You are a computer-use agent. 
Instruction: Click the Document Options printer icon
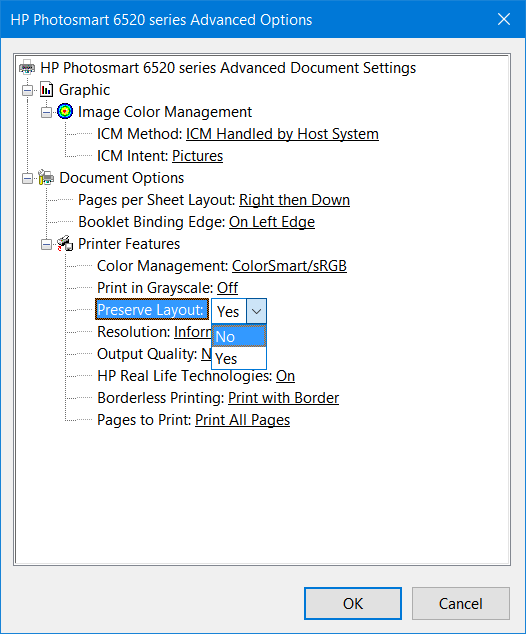tap(46, 178)
